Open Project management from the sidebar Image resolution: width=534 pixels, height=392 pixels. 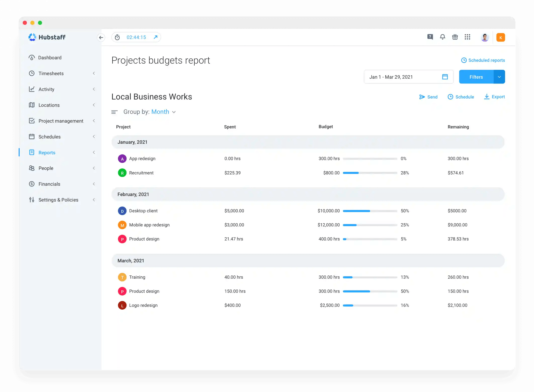click(61, 121)
